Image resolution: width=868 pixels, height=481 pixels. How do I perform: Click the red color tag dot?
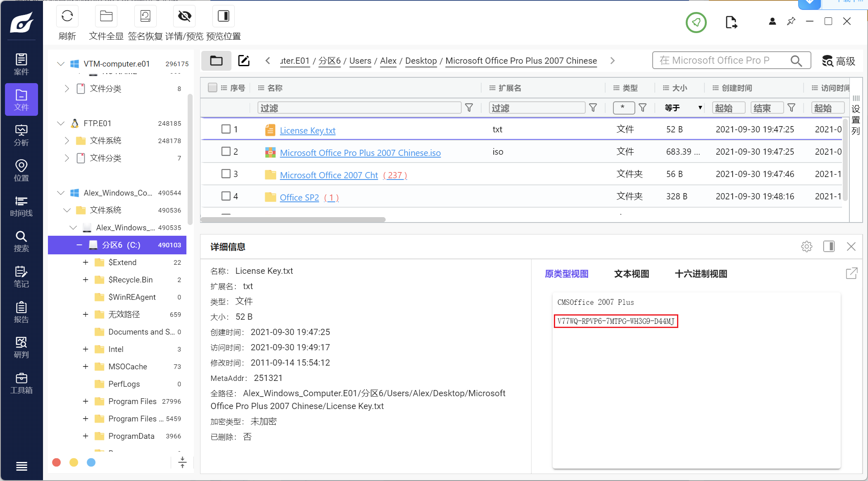click(57, 462)
